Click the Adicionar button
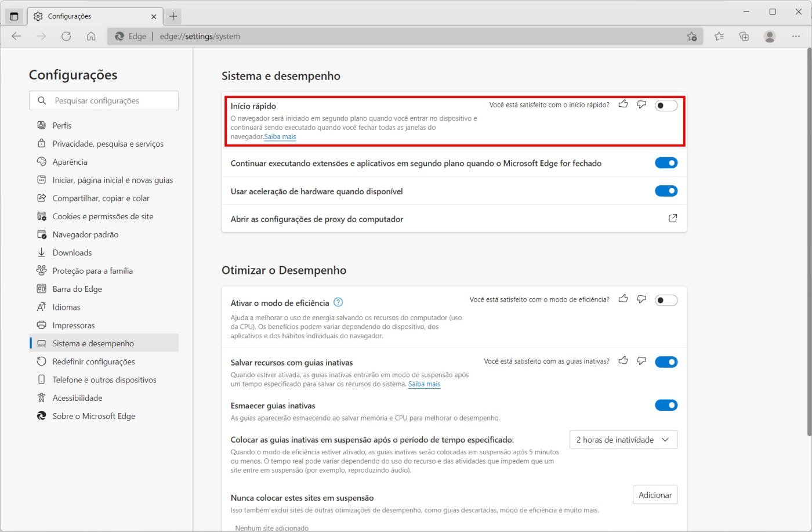 (x=655, y=495)
